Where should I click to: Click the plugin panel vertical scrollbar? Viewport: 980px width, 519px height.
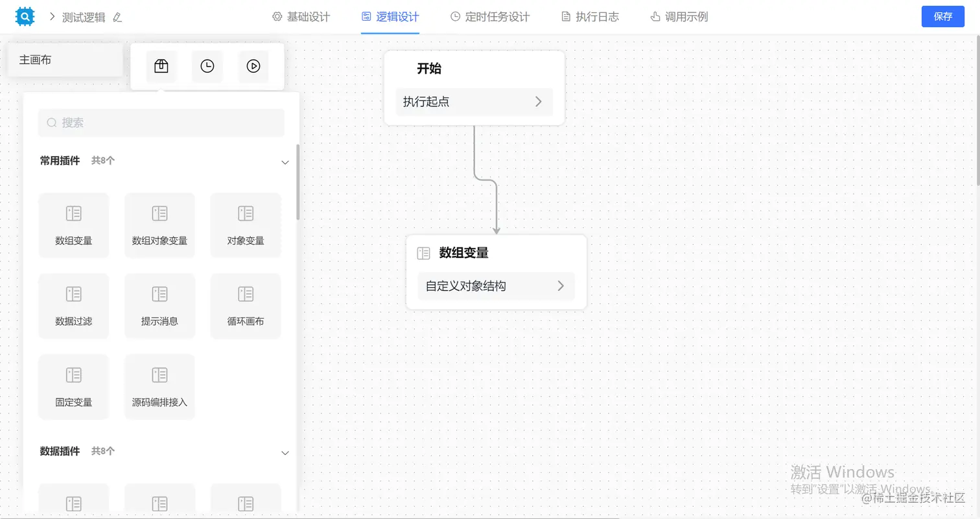click(298, 182)
